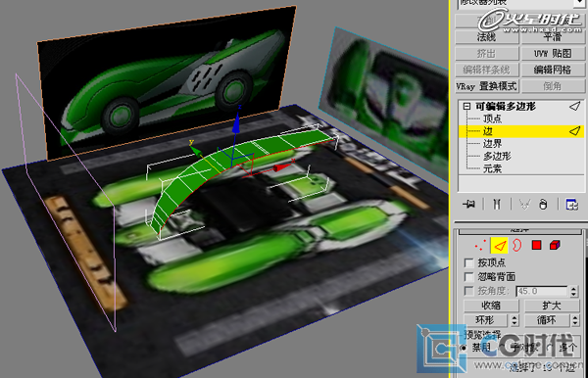Image resolution: width=588 pixels, height=378 pixels.
Task: Click the spinner next to 循环 button
Action: coord(575,320)
